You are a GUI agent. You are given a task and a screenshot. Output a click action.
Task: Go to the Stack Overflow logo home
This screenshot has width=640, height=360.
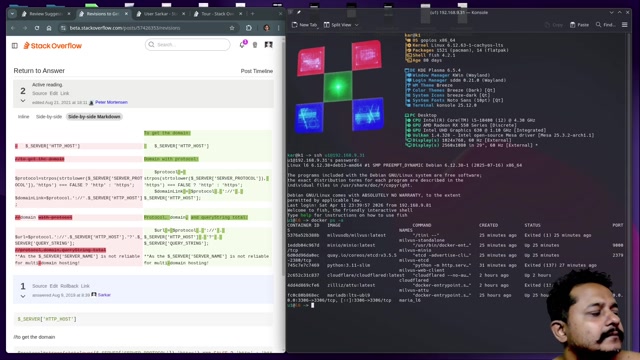(x=53, y=46)
